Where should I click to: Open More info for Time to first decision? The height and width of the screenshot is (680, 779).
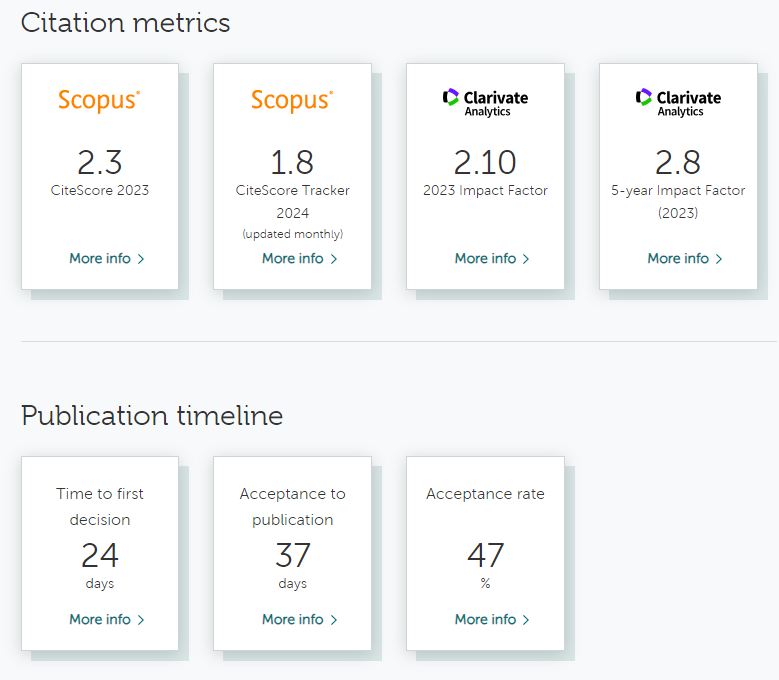[106, 619]
